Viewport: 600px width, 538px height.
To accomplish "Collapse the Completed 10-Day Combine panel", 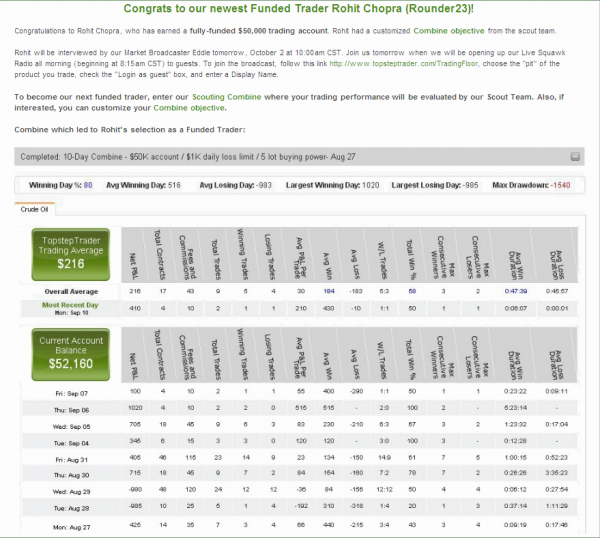I will click(x=575, y=157).
